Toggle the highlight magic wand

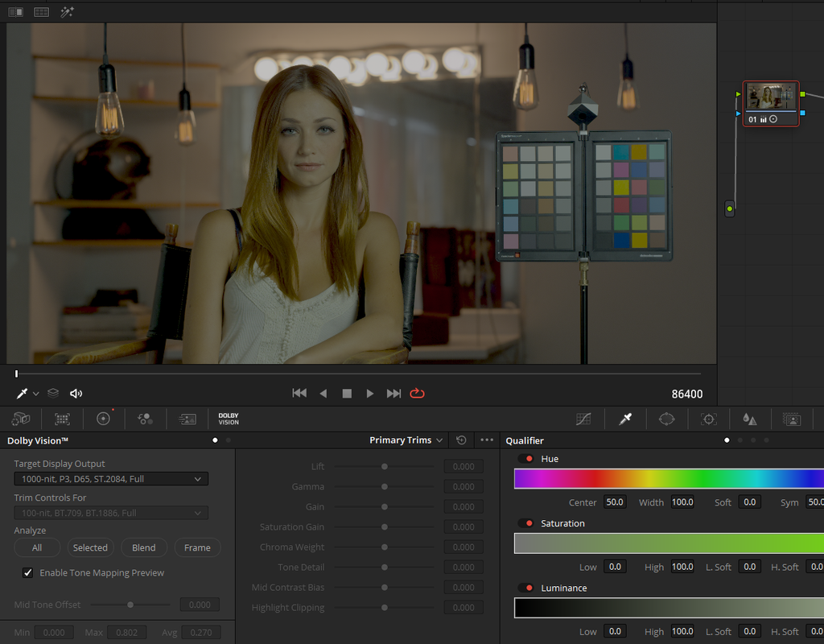coord(68,11)
